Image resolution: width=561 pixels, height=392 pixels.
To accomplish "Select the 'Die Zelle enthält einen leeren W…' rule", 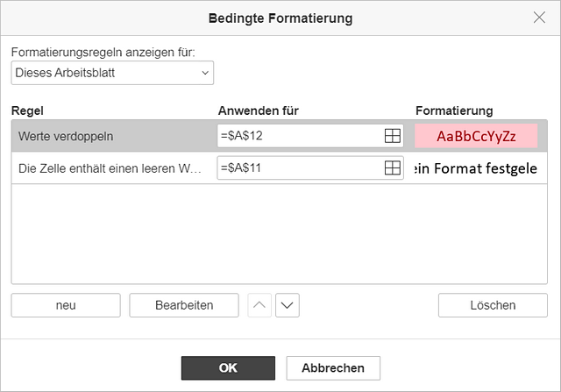I will click(x=110, y=167).
